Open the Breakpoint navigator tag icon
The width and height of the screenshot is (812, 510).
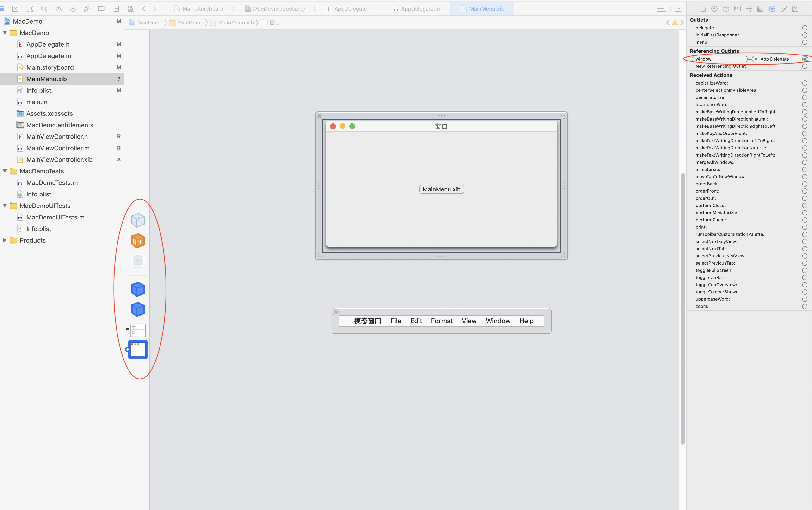pos(101,9)
